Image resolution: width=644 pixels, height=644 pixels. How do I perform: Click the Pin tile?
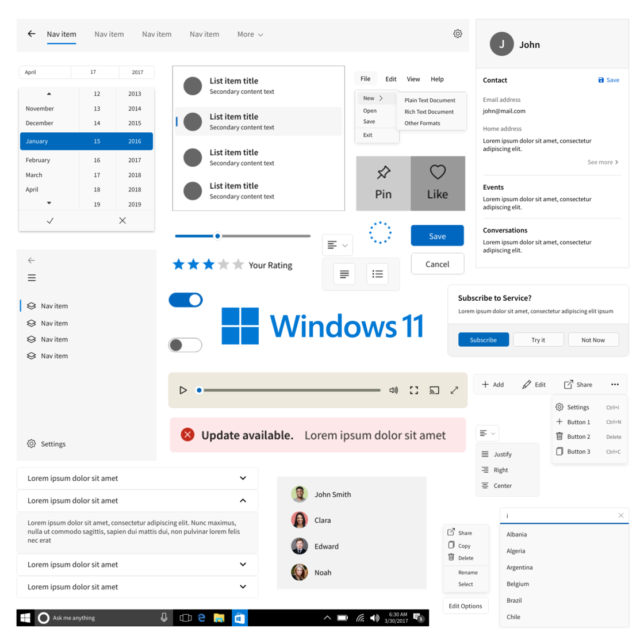pos(383,183)
